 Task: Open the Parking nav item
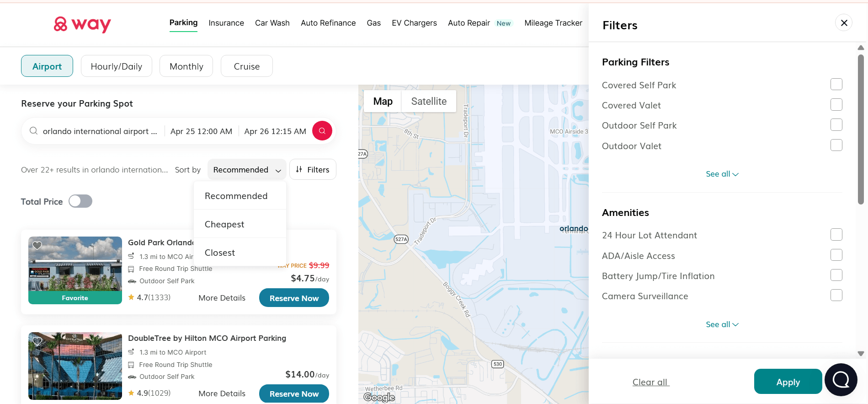pyautogui.click(x=183, y=22)
